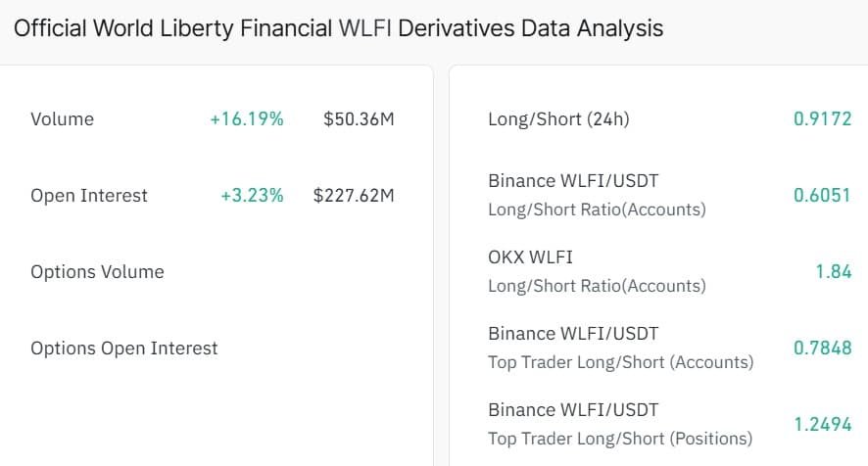Click the +3.23% open interest change
Image resolution: width=868 pixels, height=466 pixels.
click(253, 196)
